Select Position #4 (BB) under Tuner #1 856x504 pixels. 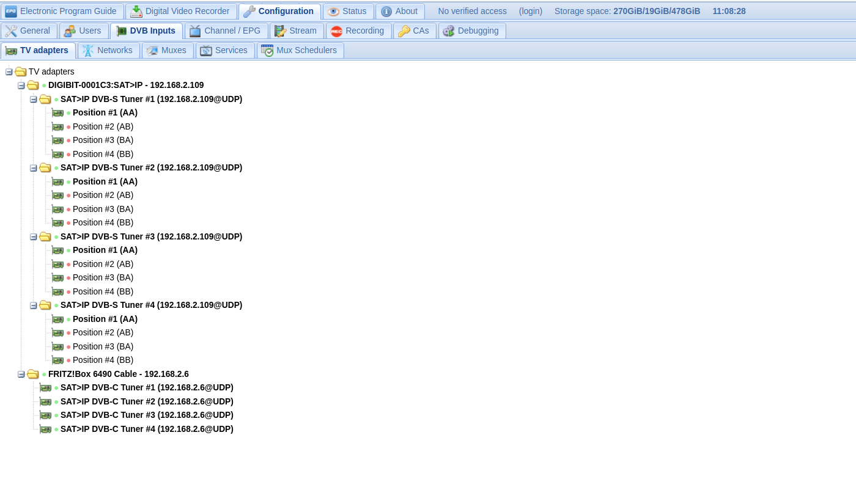coord(103,154)
